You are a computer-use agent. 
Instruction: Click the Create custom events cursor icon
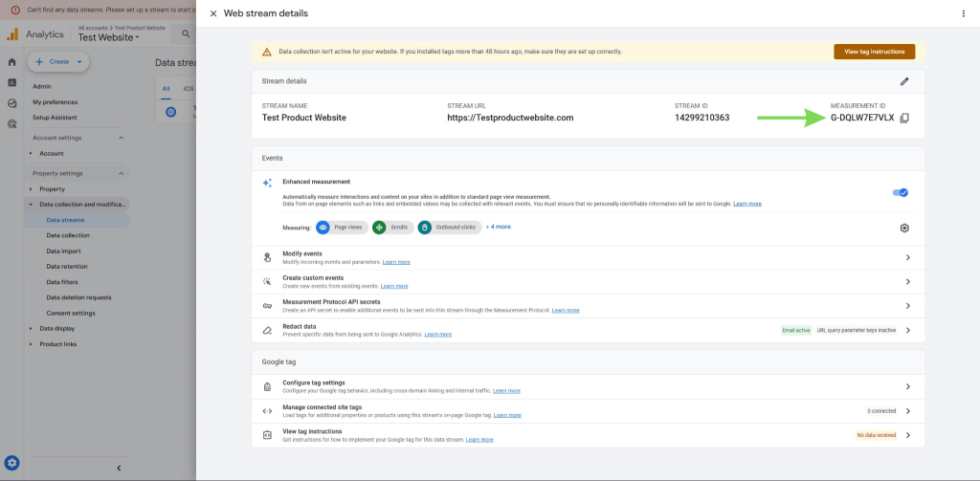[x=267, y=282]
